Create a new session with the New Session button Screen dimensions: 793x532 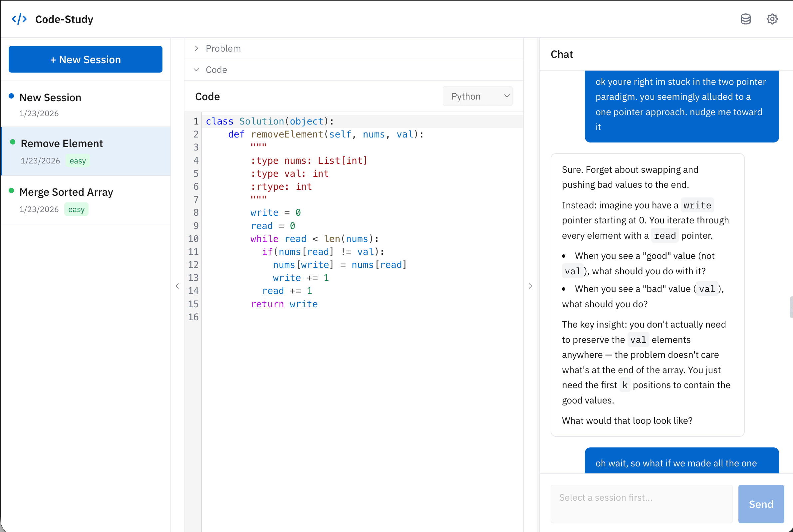tap(86, 59)
